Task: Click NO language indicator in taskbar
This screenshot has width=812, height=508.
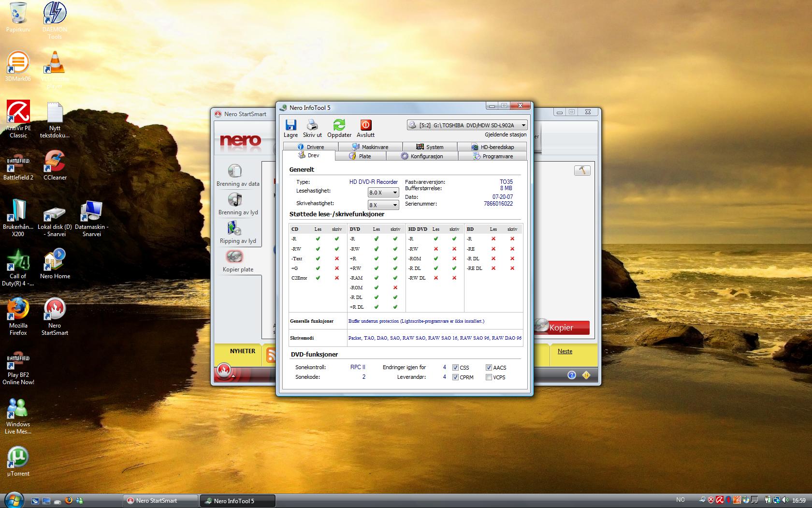Action: tap(681, 500)
